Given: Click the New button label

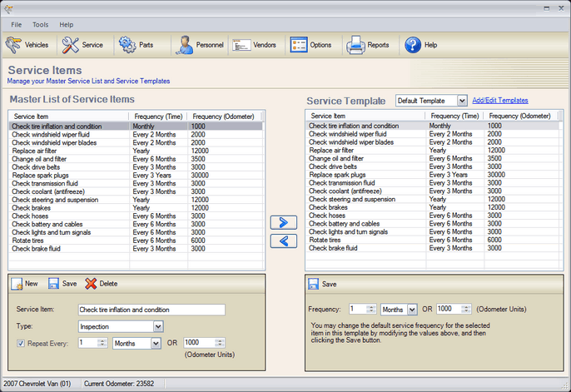Looking at the screenshot, I should click(x=32, y=284).
